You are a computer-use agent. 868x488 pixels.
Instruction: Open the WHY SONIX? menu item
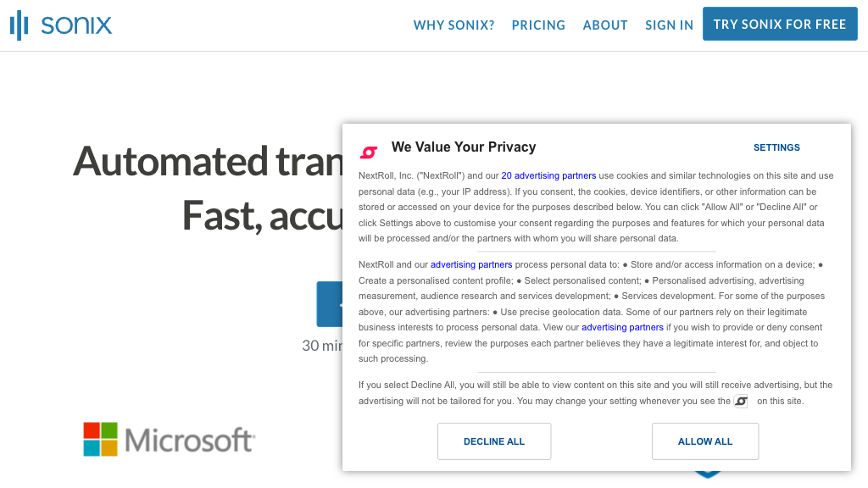coord(453,25)
